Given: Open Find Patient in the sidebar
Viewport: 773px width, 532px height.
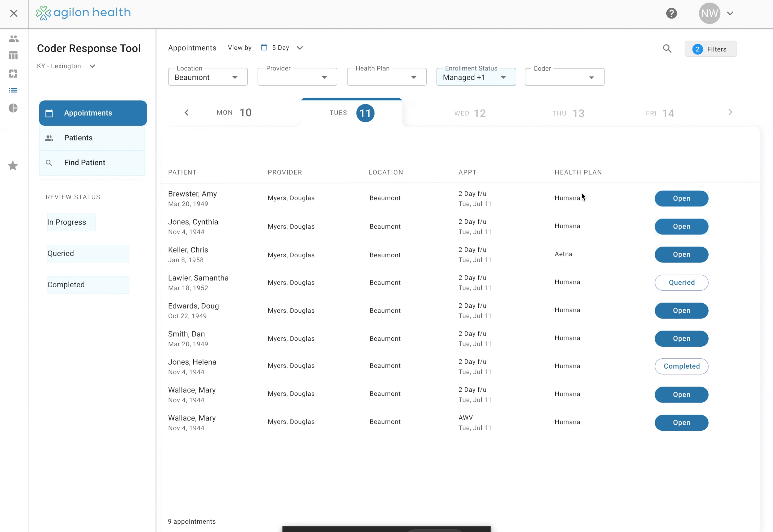Looking at the screenshot, I should click(x=92, y=163).
